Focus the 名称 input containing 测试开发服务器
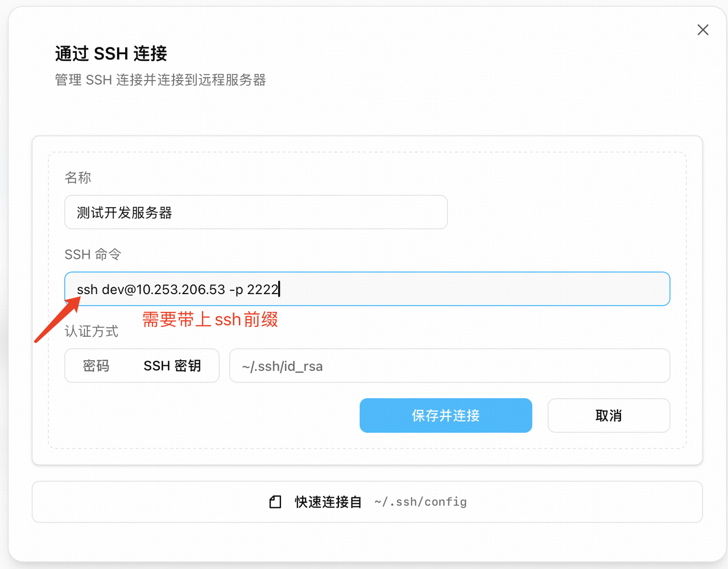The image size is (728, 569). [x=256, y=212]
